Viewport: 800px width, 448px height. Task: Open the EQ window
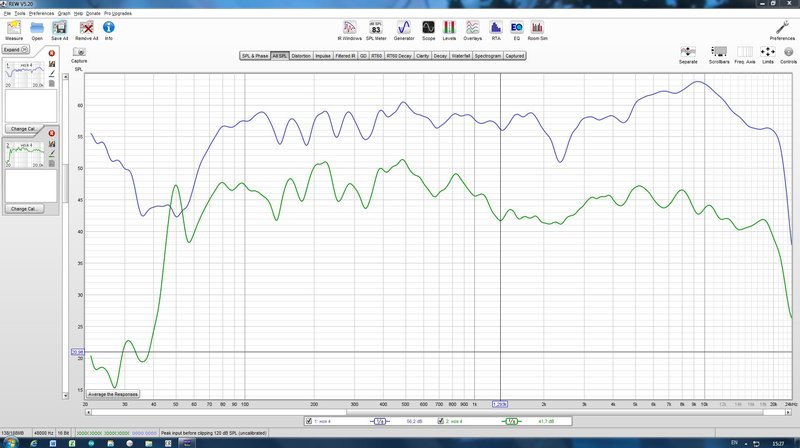point(516,31)
